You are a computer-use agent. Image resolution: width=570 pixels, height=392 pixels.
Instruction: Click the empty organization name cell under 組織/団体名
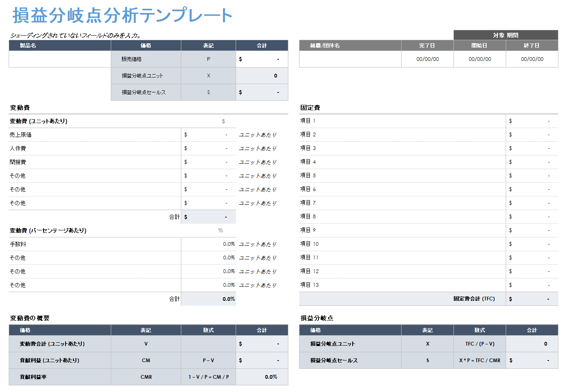click(x=350, y=59)
